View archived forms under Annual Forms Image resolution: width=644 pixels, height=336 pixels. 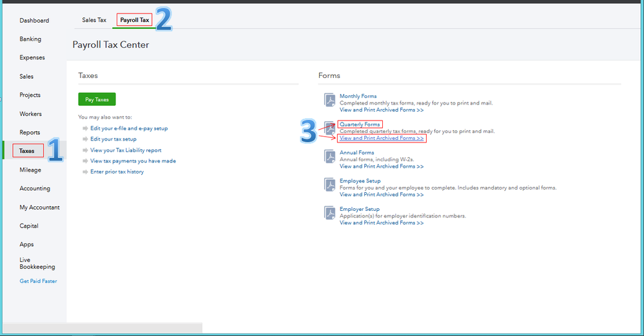[x=381, y=166]
